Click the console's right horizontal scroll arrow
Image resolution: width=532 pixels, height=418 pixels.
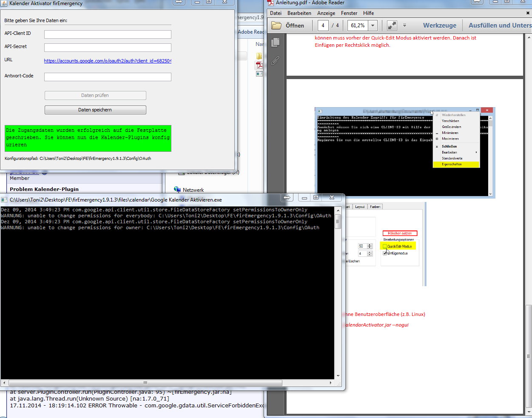pyautogui.click(x=331, y=383)
